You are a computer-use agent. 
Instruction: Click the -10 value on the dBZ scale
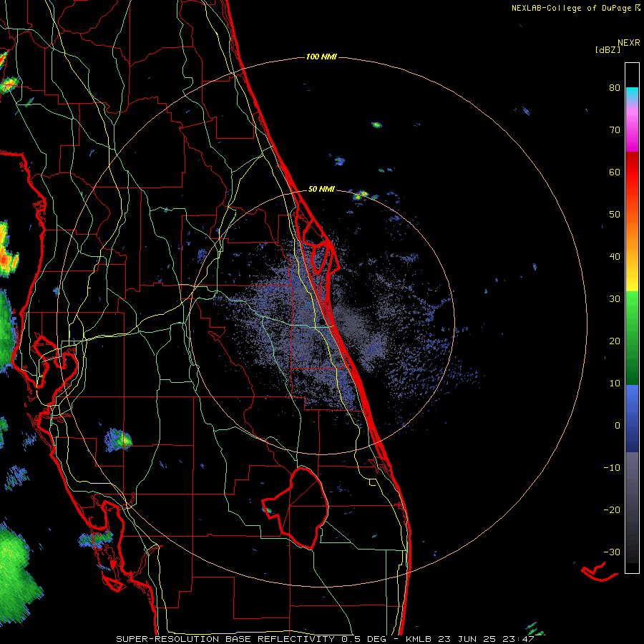click(612, 468)
